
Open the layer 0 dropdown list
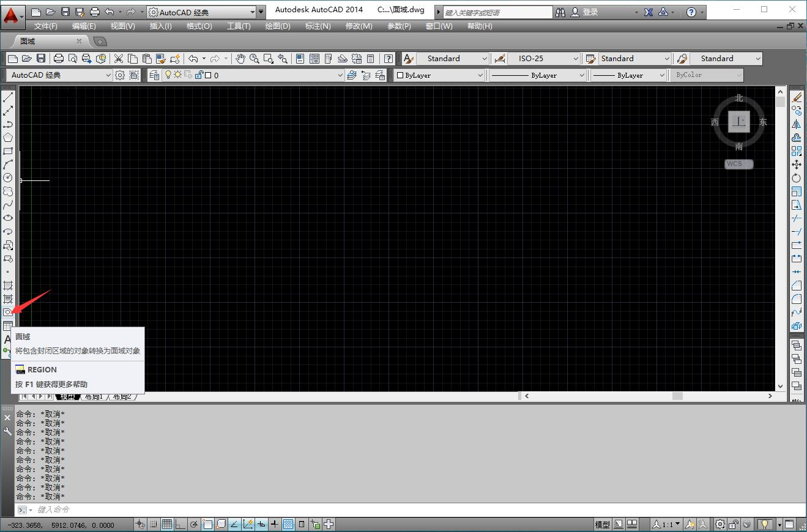tap(340, 75)
